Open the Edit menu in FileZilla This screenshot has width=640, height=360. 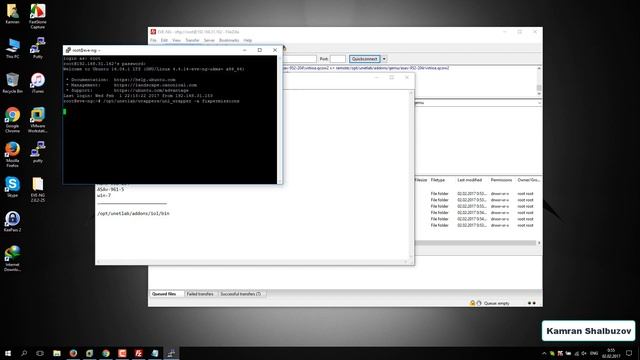pyautogui.click(x=164, y=40)
